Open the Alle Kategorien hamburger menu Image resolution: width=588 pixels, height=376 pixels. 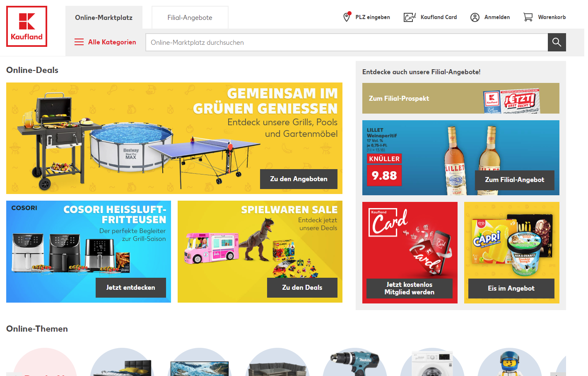click(x=79, y=42)
